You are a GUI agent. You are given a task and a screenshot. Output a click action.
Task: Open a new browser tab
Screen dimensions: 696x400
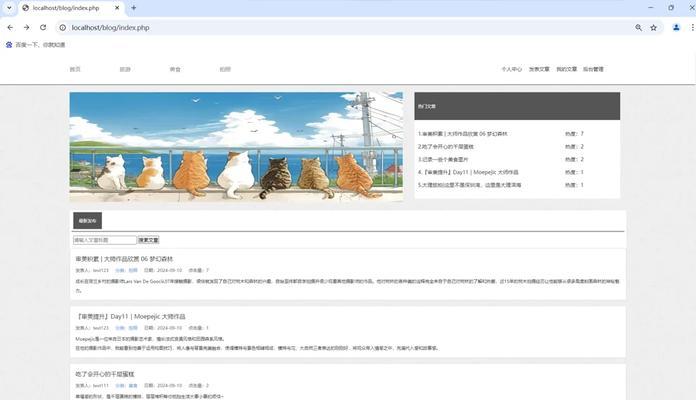134,8
